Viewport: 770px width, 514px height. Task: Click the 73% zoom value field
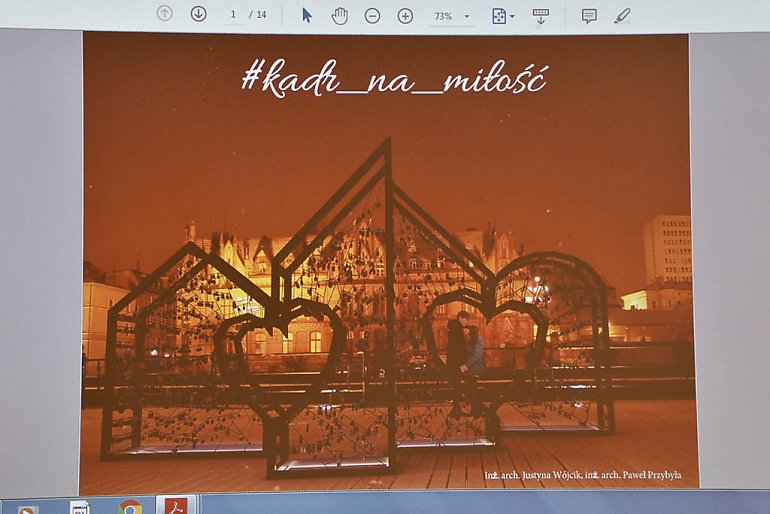(443, 16)
